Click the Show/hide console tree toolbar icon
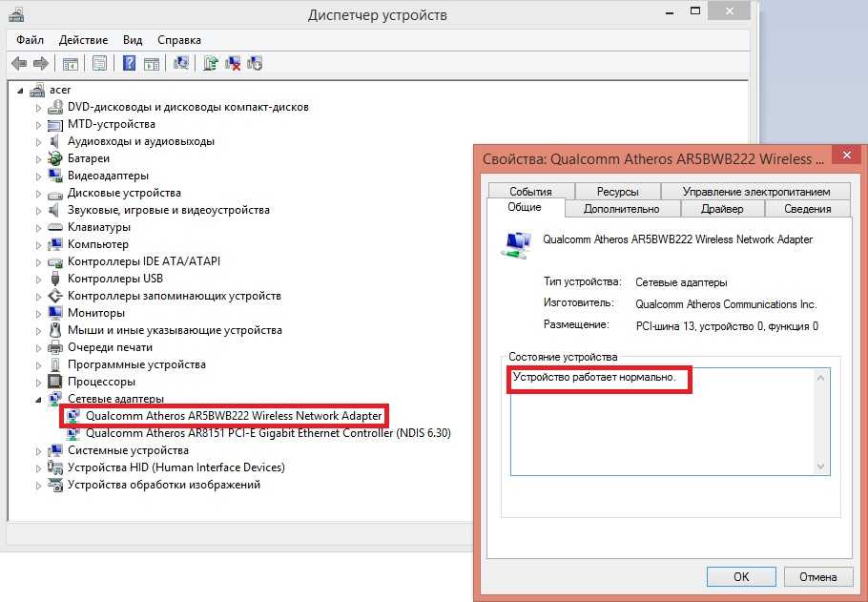Viewport: 868px width, 602px height. tap(71, 64)
